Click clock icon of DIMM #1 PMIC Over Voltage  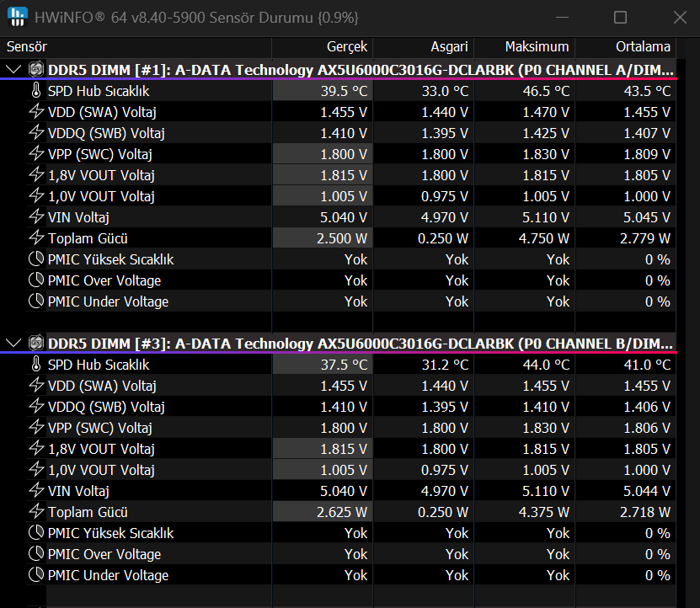(x=36, y=280)
